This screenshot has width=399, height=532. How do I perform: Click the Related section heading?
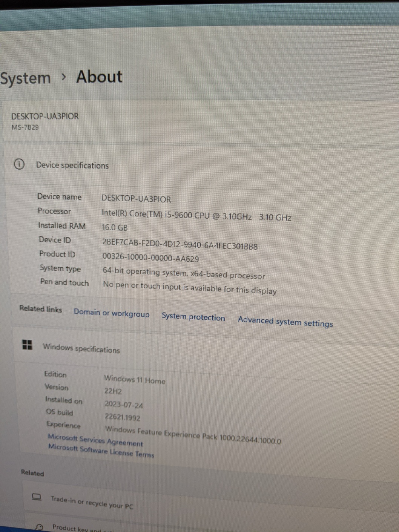[x=32, y=473]
